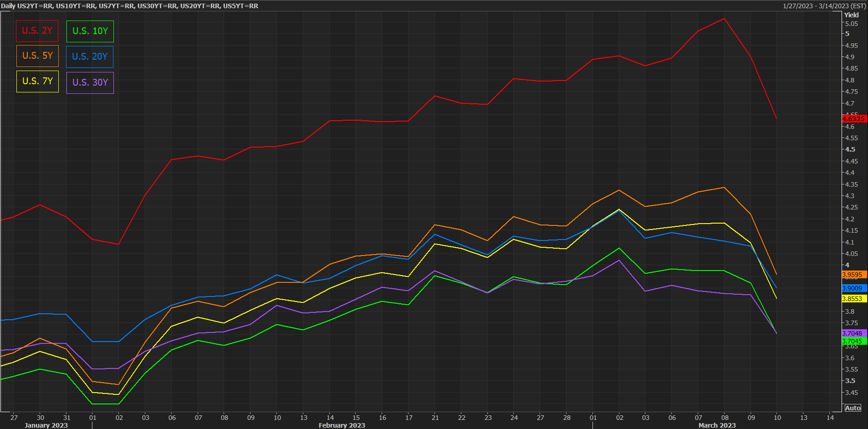Select the U.S. 20Y legend label
This screenshot has width=868, height=429.
[90, 57]
